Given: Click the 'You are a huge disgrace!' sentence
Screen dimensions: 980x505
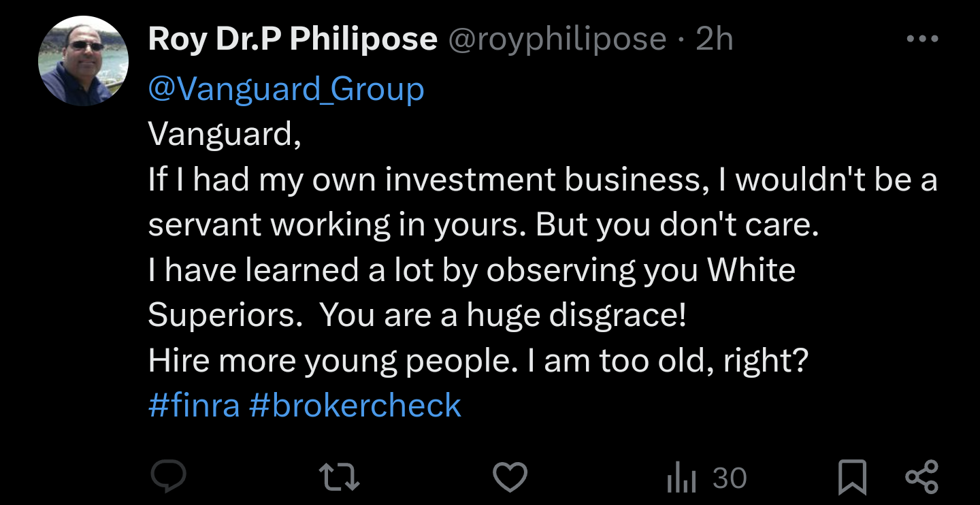Looking at the screenshot, I should click(x=502, y=316).
